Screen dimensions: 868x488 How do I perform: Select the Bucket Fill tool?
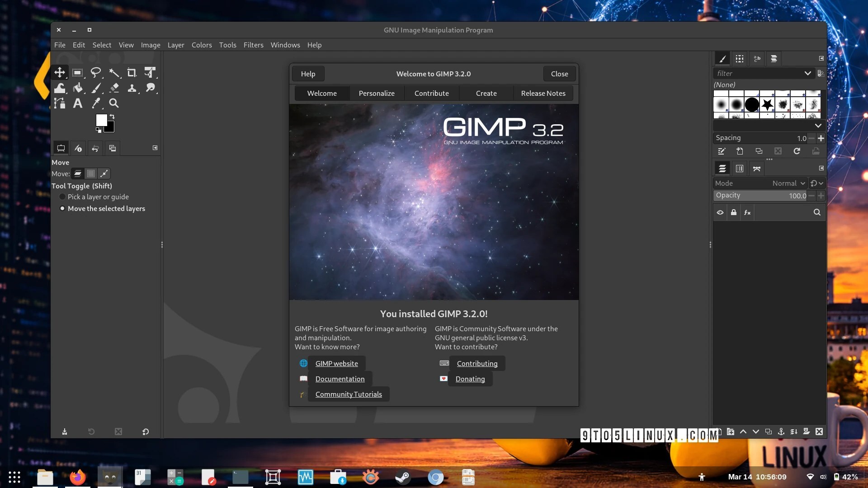click(78, 88)
